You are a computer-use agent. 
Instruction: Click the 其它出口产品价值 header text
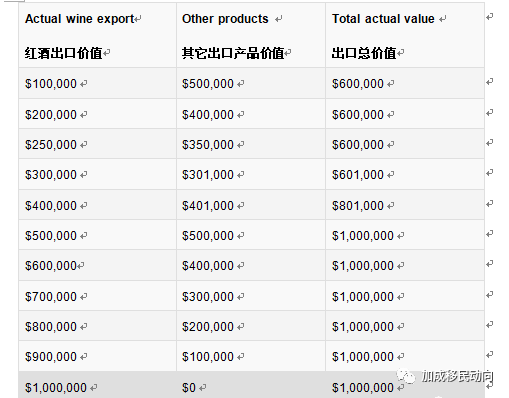233,53
